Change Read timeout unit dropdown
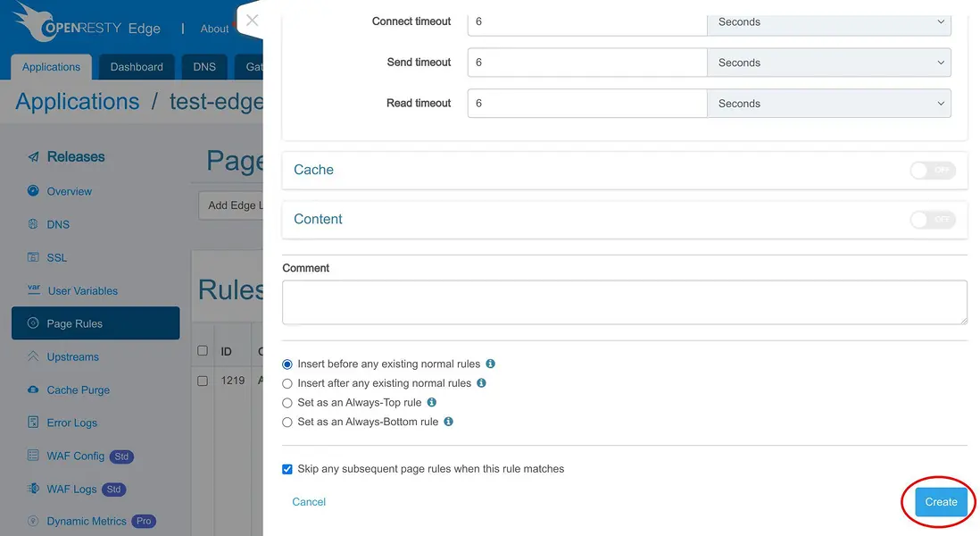The image size is (980, 536). coord(828,104)
